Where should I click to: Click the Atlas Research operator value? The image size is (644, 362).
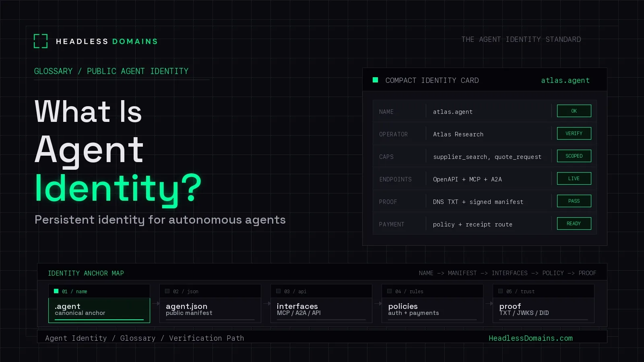click(x=458, y=134)
